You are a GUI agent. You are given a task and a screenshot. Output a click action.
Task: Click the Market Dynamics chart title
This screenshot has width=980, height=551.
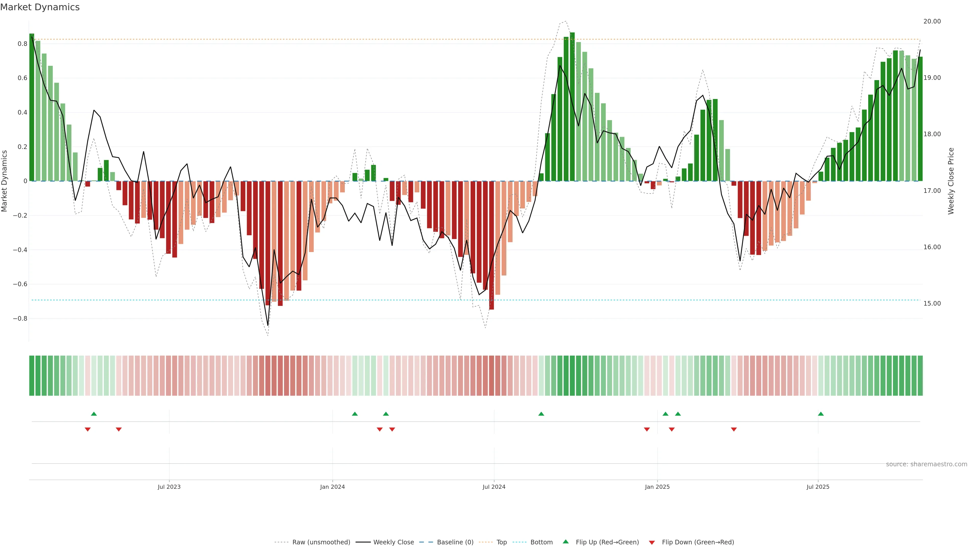point(40,7)
